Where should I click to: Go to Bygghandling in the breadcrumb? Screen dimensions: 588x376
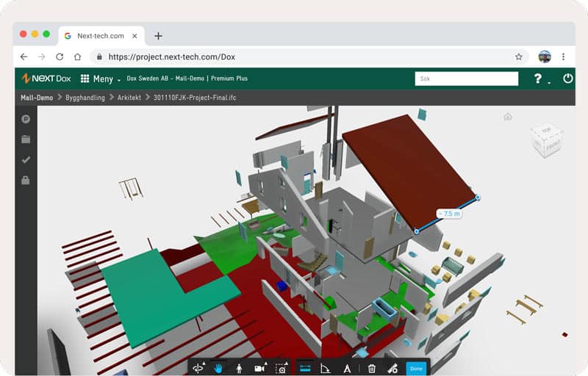(84, 97)
